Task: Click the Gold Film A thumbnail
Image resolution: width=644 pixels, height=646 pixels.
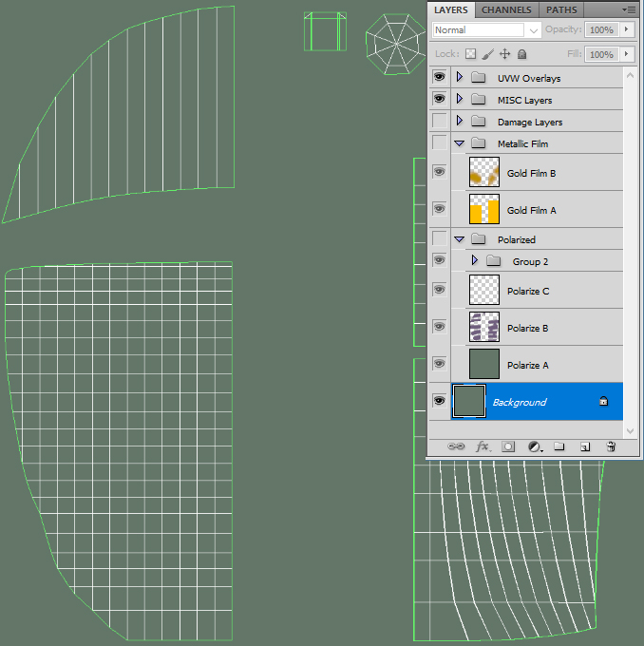Action: [484, 209]
